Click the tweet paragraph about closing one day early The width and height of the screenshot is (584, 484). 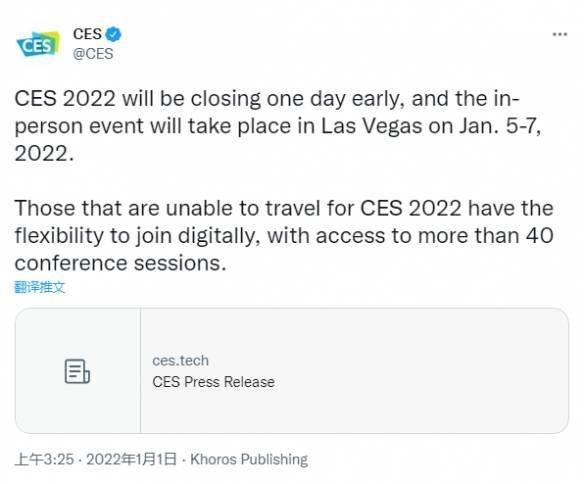coord(277,126)
